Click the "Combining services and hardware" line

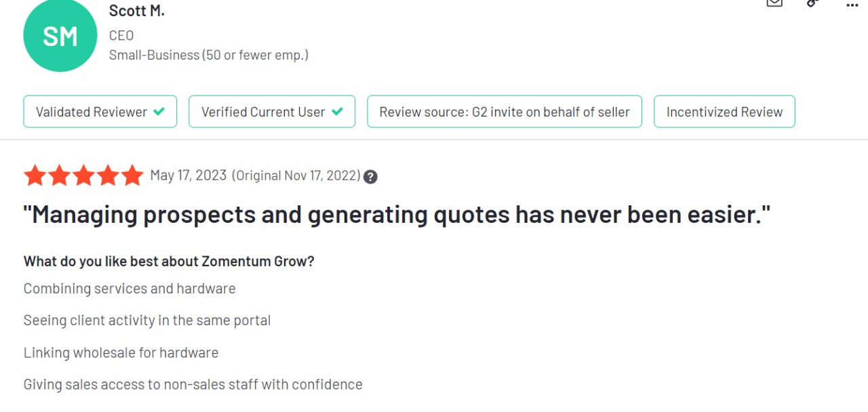click(x=130, y=289)
